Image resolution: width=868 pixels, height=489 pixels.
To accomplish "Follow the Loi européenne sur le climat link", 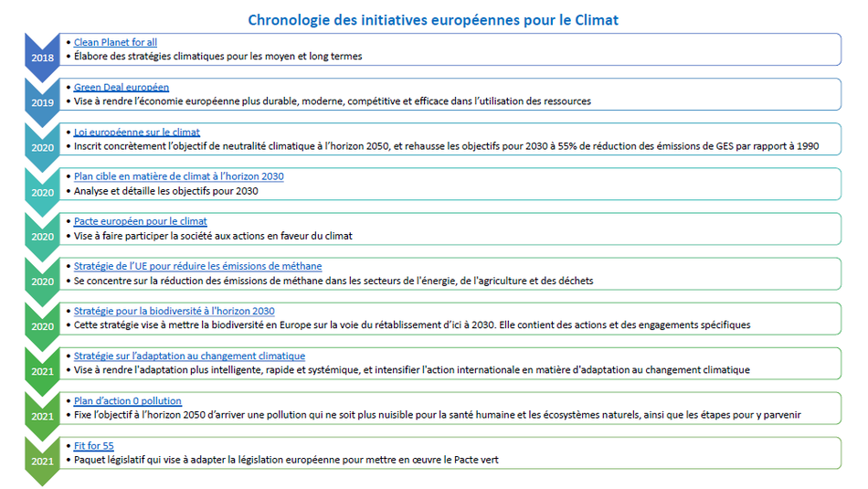I will 137,132.
